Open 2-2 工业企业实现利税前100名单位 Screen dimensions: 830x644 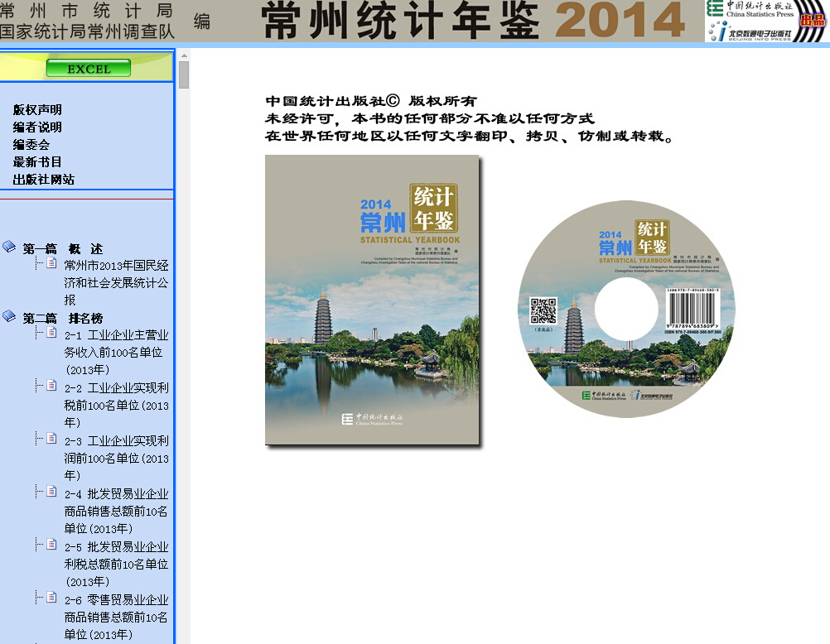click(117, 406)
